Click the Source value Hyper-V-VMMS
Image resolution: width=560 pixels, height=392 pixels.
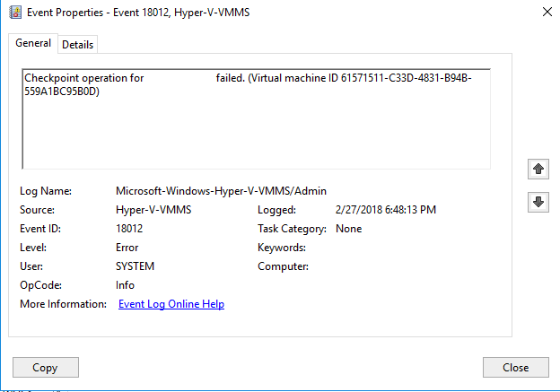(x=153, y=210)
